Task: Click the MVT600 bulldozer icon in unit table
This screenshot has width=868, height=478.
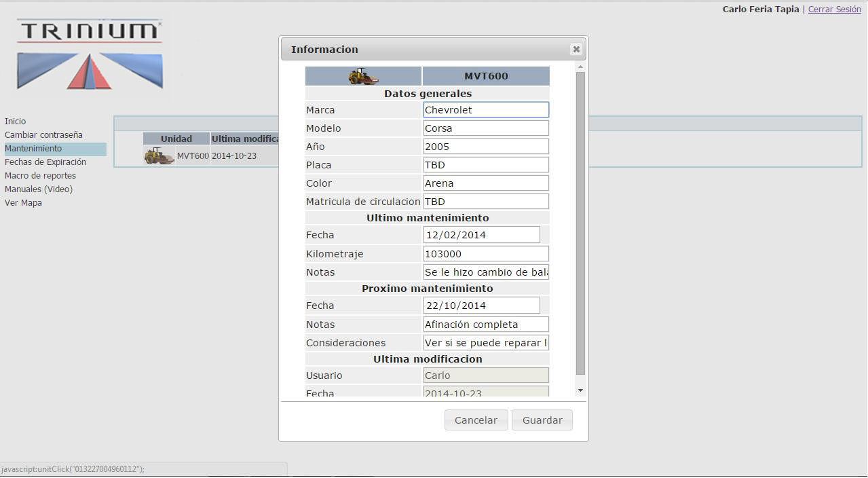Action: (x=159, y=156)
